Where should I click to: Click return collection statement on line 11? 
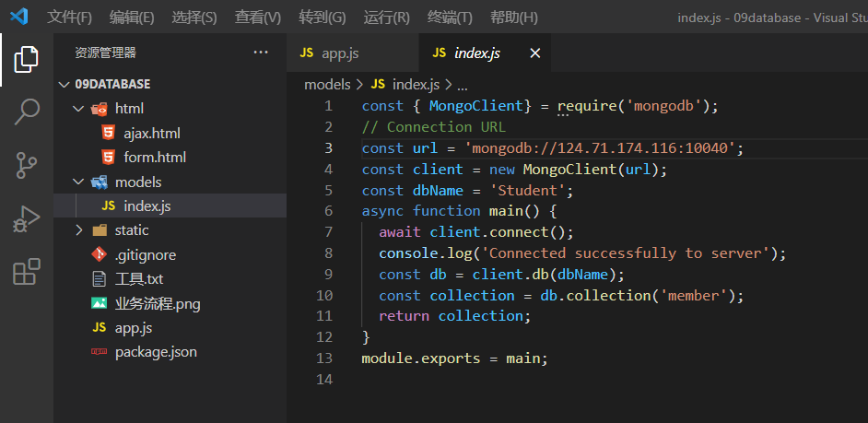coord(454,316)
